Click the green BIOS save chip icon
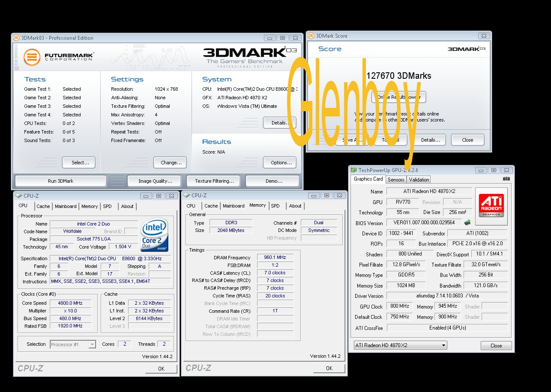The image size is (551, 392). point(467,222)
